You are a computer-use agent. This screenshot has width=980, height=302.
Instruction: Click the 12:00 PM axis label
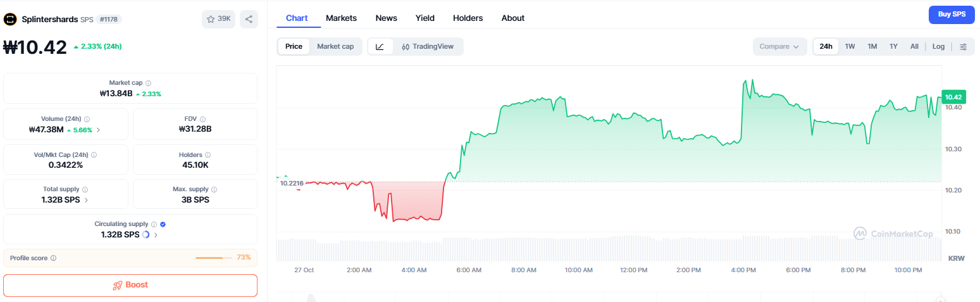pos(633,270)
